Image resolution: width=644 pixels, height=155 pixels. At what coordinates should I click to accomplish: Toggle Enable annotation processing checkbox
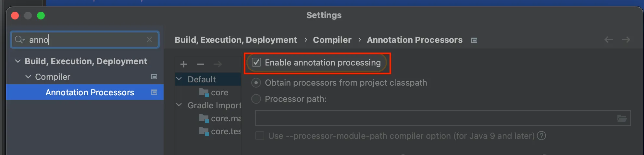click(x=256, y=62)
